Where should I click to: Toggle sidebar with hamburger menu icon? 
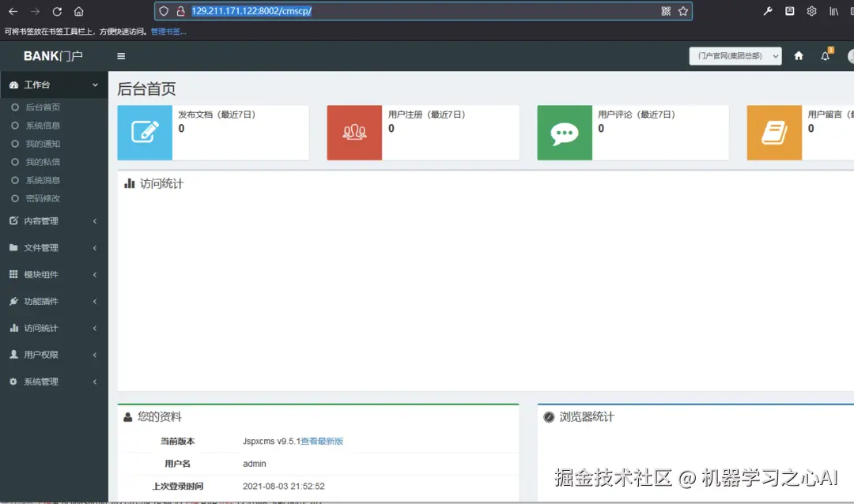point(121,56)
